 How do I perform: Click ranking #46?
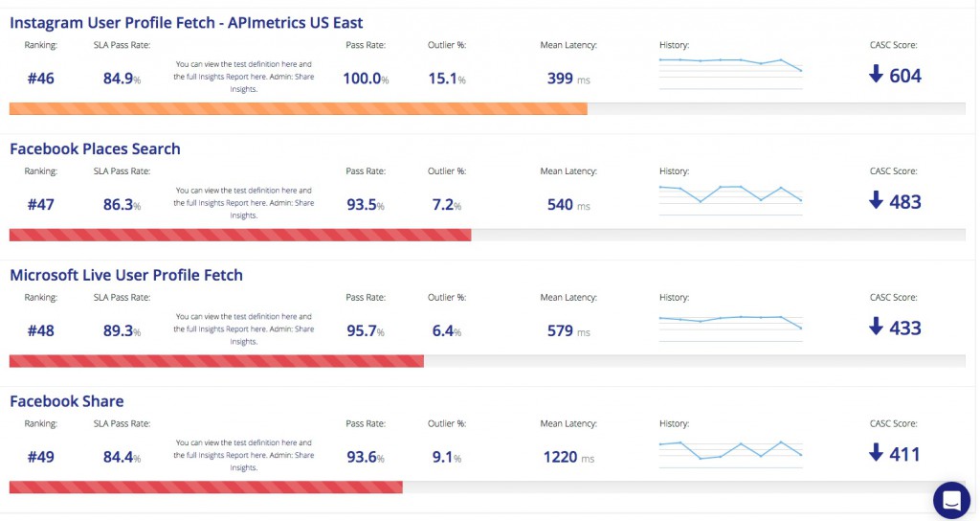click(x=40, y=79)
